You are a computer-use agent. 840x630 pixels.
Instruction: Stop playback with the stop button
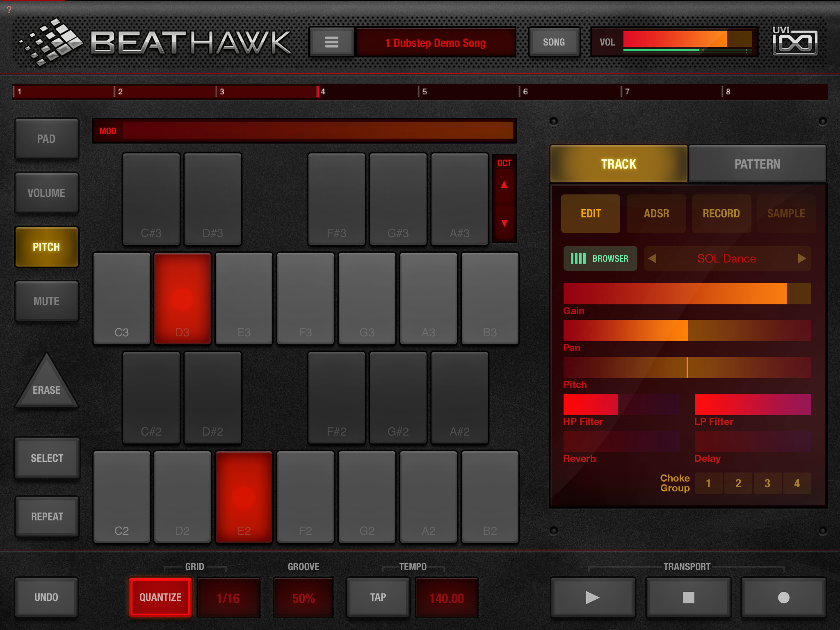click(688, 597)
